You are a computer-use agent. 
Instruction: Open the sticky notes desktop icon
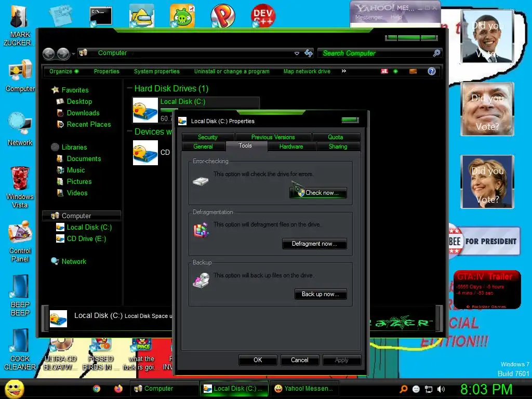click(61, 15)
